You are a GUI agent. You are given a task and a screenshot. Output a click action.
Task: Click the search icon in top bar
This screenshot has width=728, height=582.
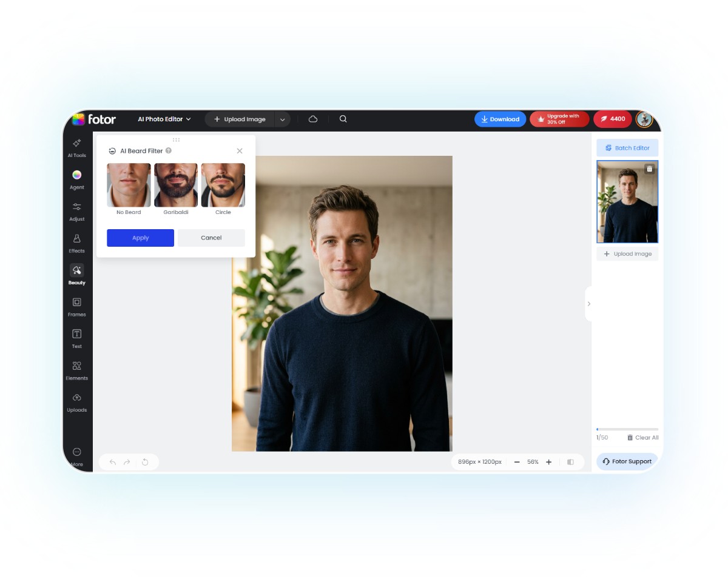[x=343, y=119]
